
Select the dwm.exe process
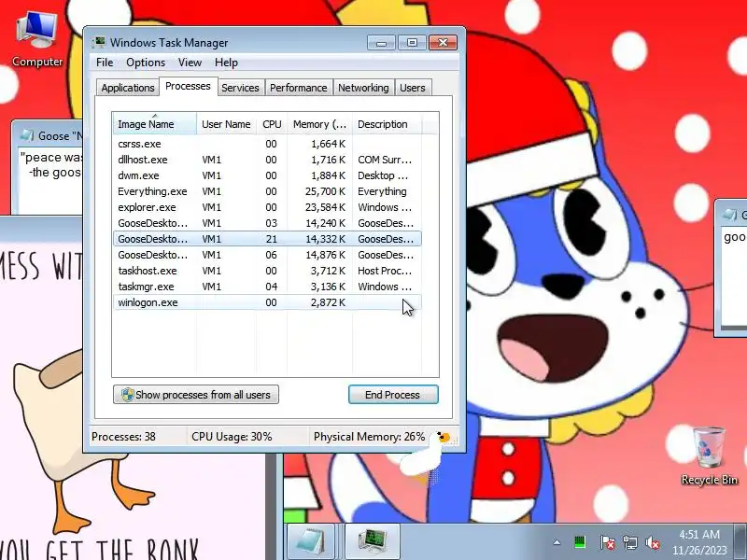267,175
